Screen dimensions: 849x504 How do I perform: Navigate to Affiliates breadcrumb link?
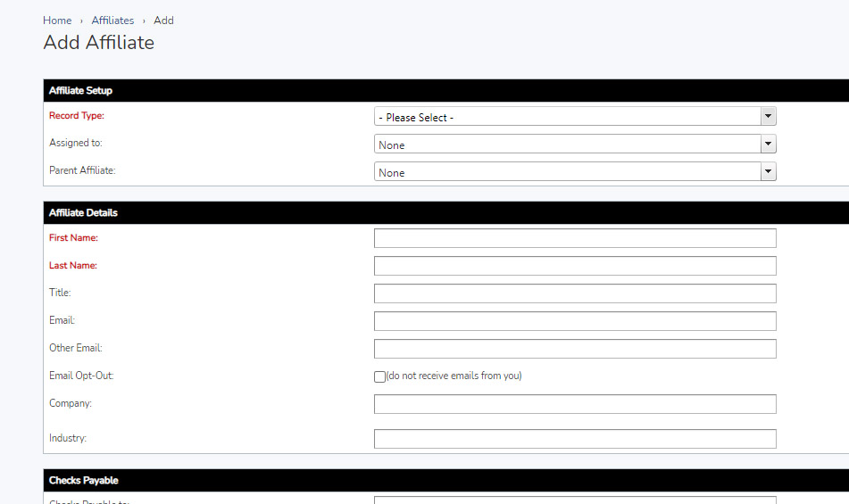[112, 21]
